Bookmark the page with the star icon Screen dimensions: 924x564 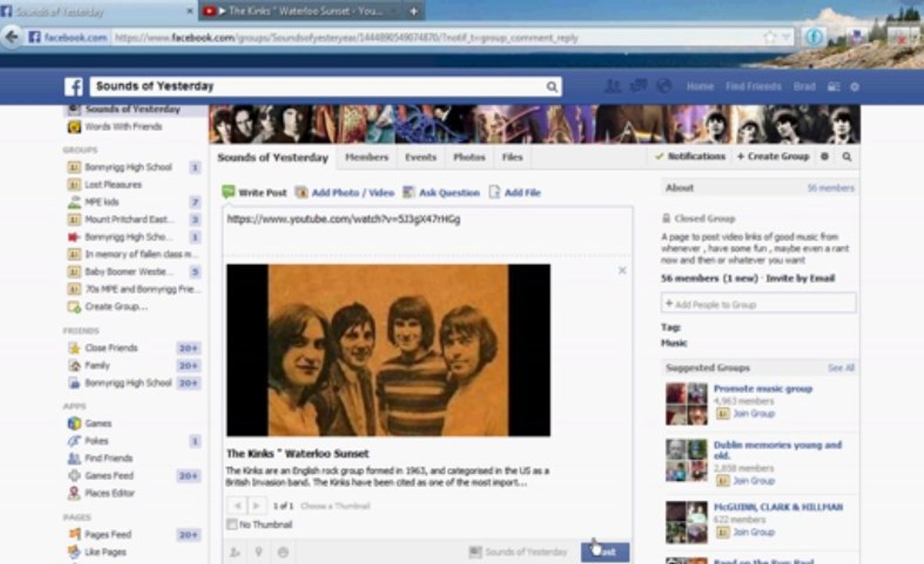(770, 38)
